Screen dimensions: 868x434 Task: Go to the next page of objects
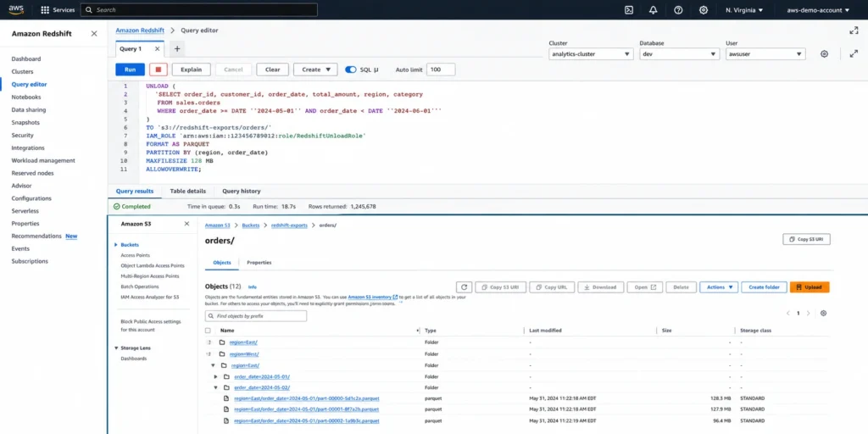[x=808, y=314]
